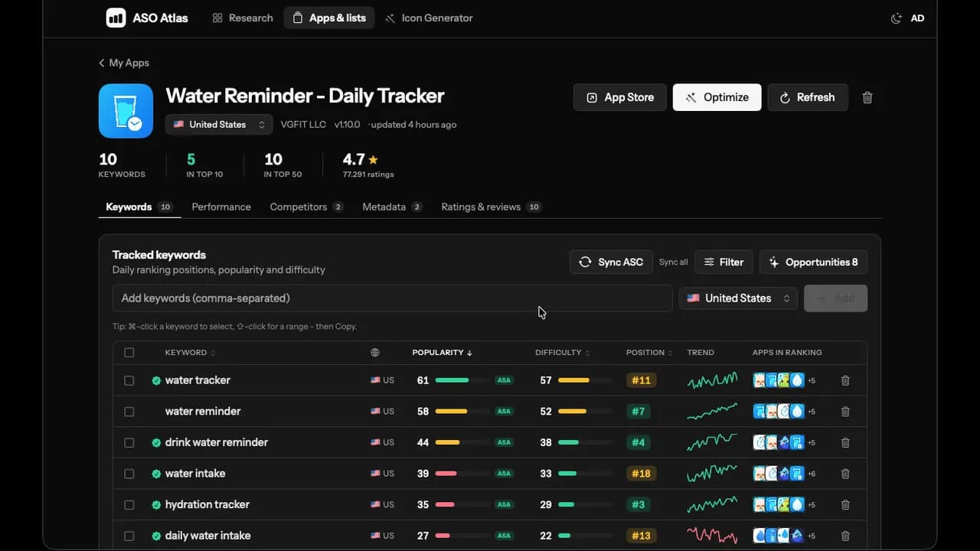Screen dimensions: 980x551
Task: Check the select-all keywords checkbox
Action: (x=129, y=353)
